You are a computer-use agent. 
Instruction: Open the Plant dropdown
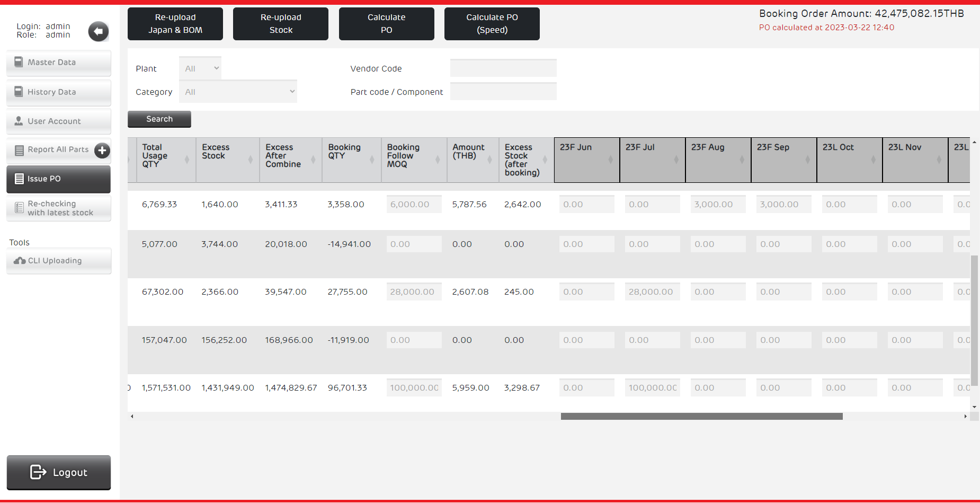[x=200, y=68]
